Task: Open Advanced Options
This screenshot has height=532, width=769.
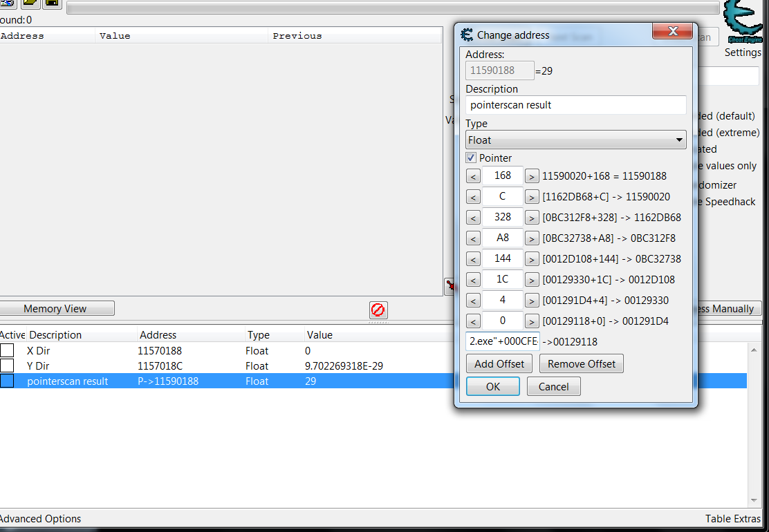Action: (x=40, y=519)
